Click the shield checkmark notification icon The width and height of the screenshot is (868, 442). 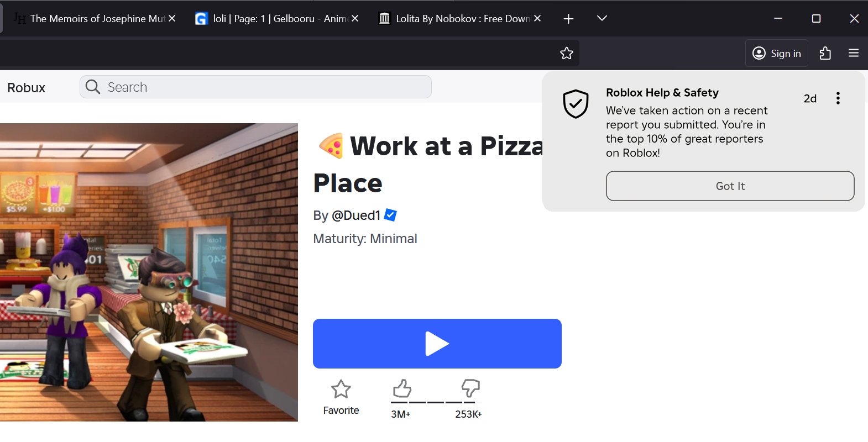[x=576, y=103]
